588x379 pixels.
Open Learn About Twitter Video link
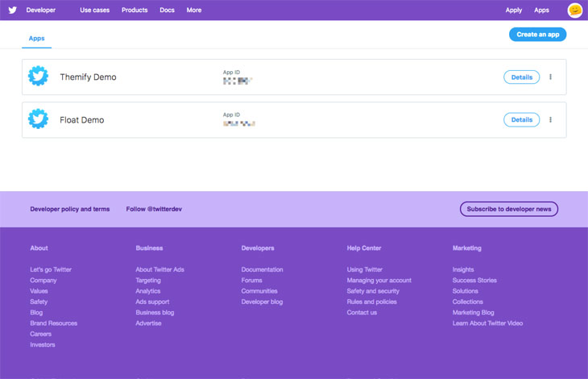pos(487,323)
